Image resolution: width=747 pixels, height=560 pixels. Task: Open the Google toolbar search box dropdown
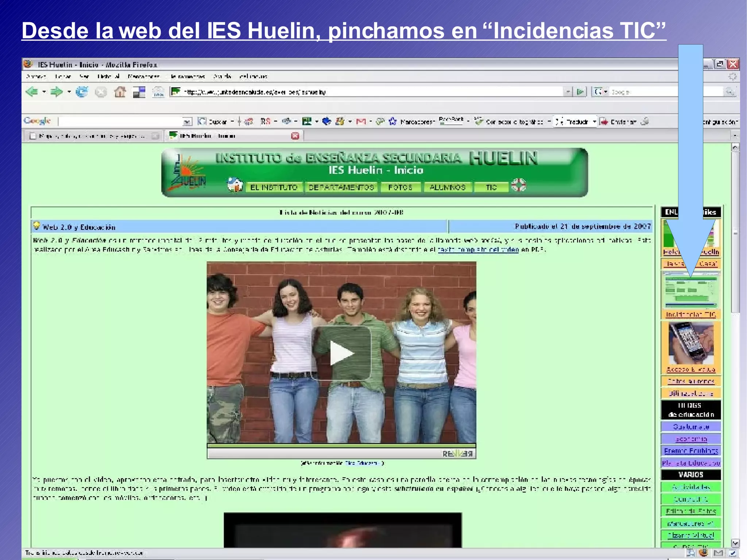pos(187,121)
